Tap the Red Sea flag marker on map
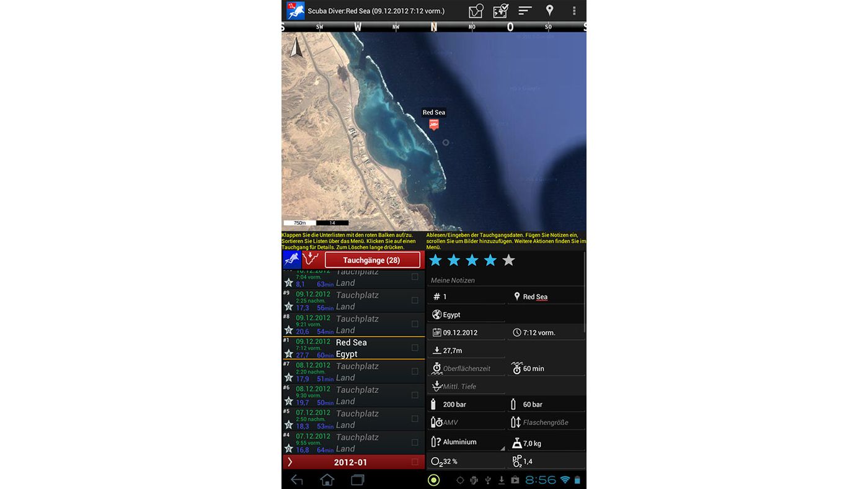Image resolution: width=868 pixels, height=489 pixels. pos(434,124)
